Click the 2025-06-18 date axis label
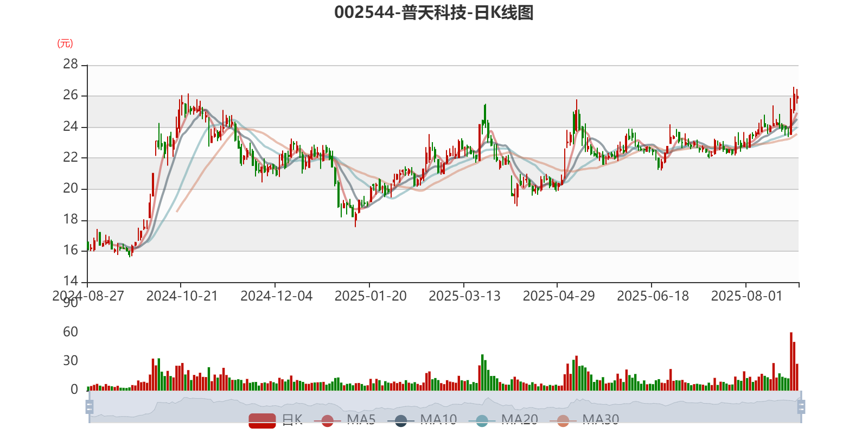This screenshot has width=868, height=434. pos(653,296)
